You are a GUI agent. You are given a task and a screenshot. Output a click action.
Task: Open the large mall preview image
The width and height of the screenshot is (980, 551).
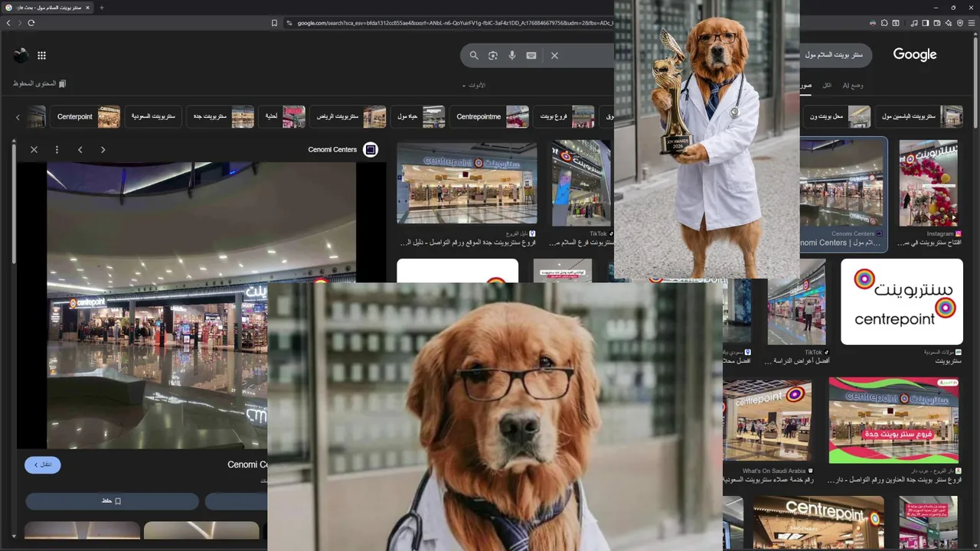(x=201, y=305)
